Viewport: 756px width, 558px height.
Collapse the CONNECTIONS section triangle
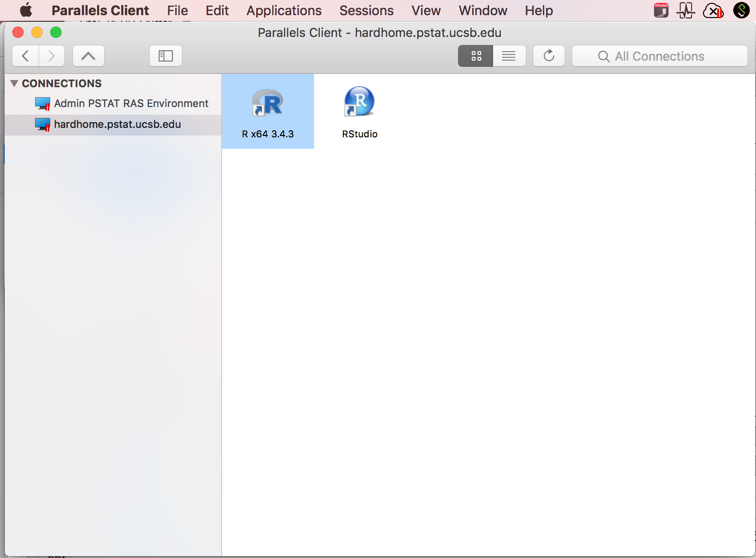pos(14,83)
